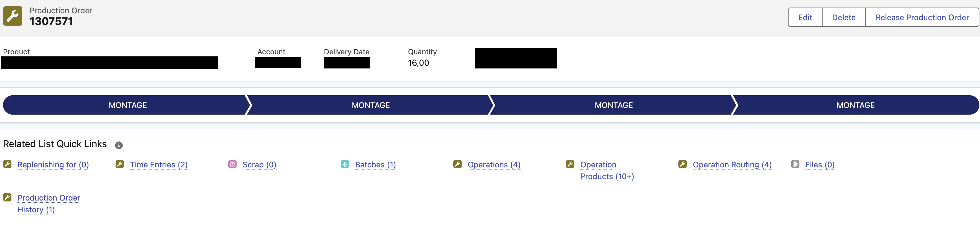Click Release Production Order button
The height and width of the screenshot is (228, 980).
coord(922,17)
